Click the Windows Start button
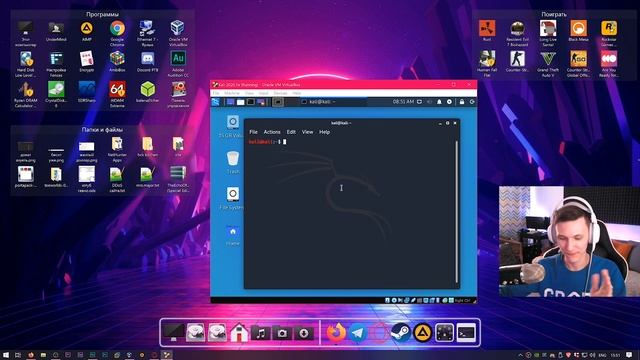The width and height of the screenshot is (640, 360). click(6, 355)
